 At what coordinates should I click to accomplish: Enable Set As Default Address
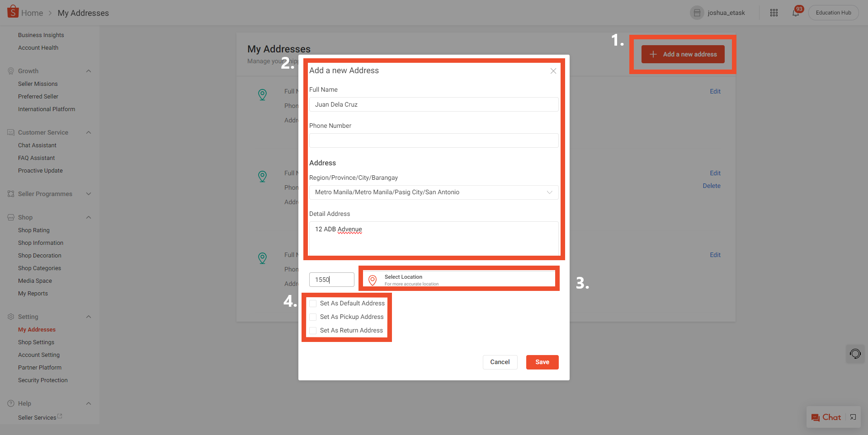click(x=313, y=303)
